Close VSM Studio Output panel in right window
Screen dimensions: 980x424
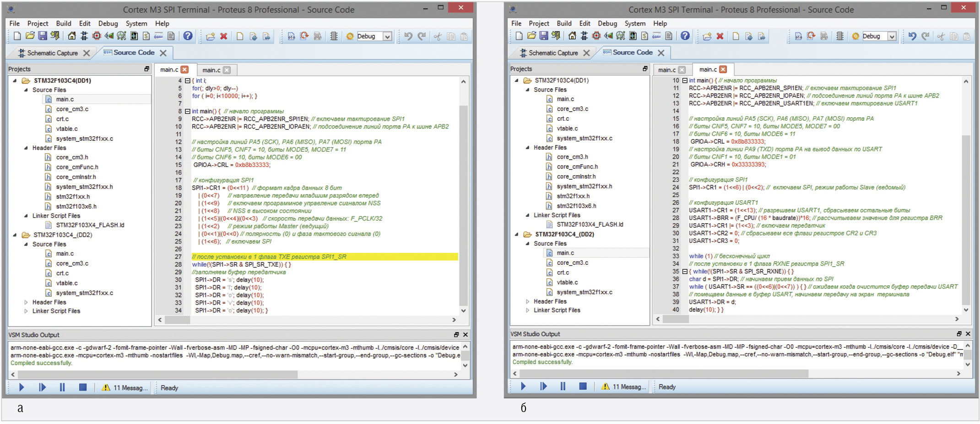(968, 334)
